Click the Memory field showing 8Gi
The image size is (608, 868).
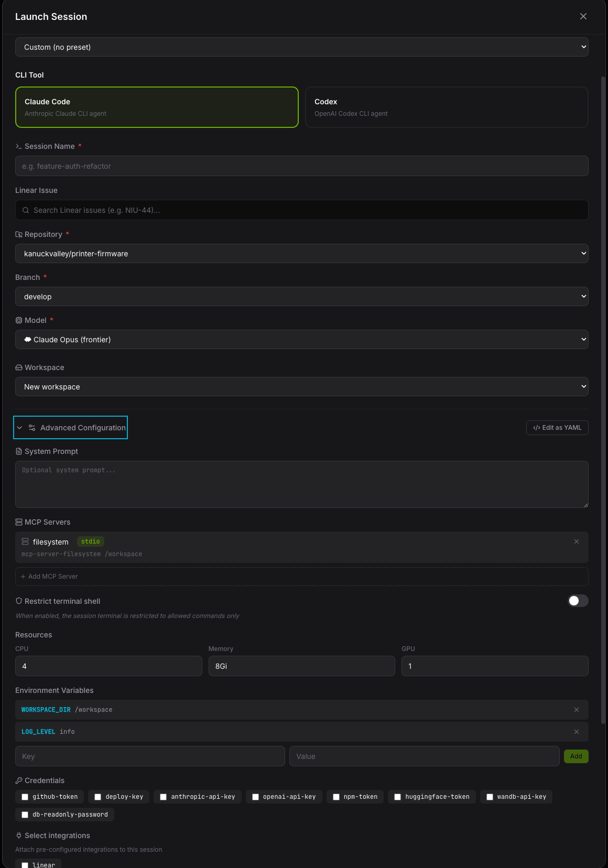click(302, 666)
